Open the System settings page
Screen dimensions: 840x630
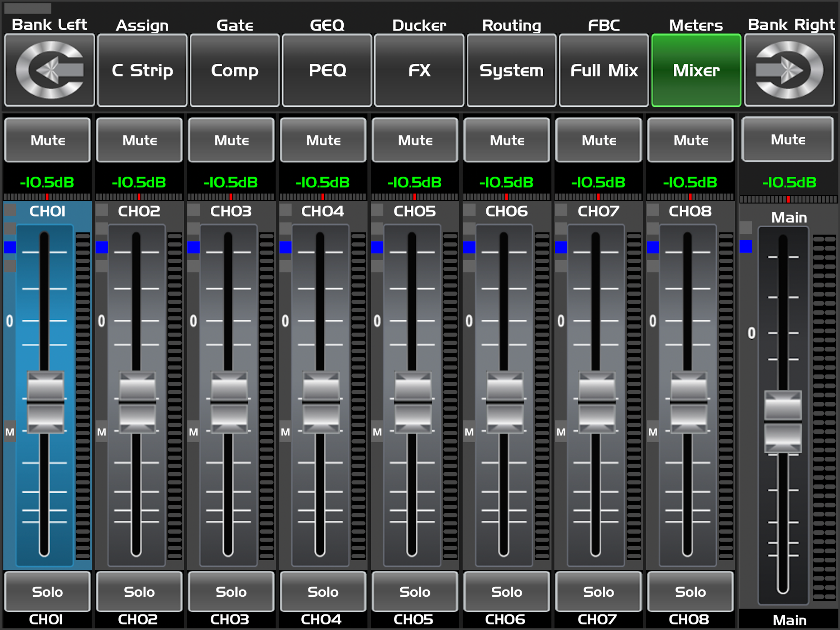[512, 70]
